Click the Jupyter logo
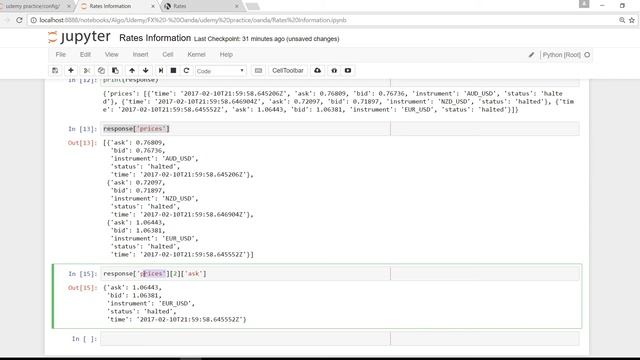 pos(79,37)
